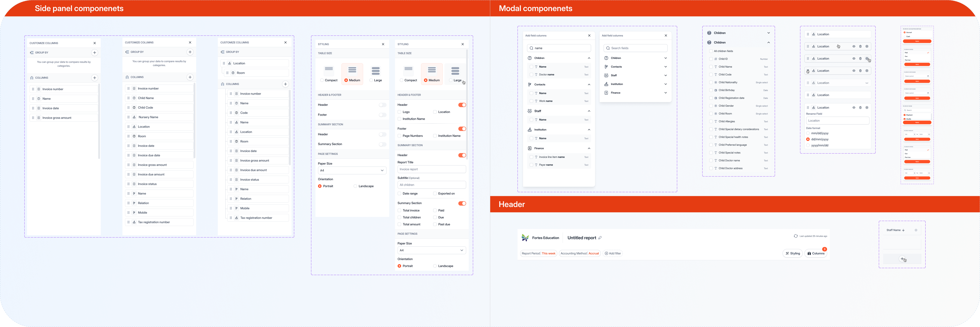Click plus next to Columns in leftmost Customize Columns panel

pos(95,78)
